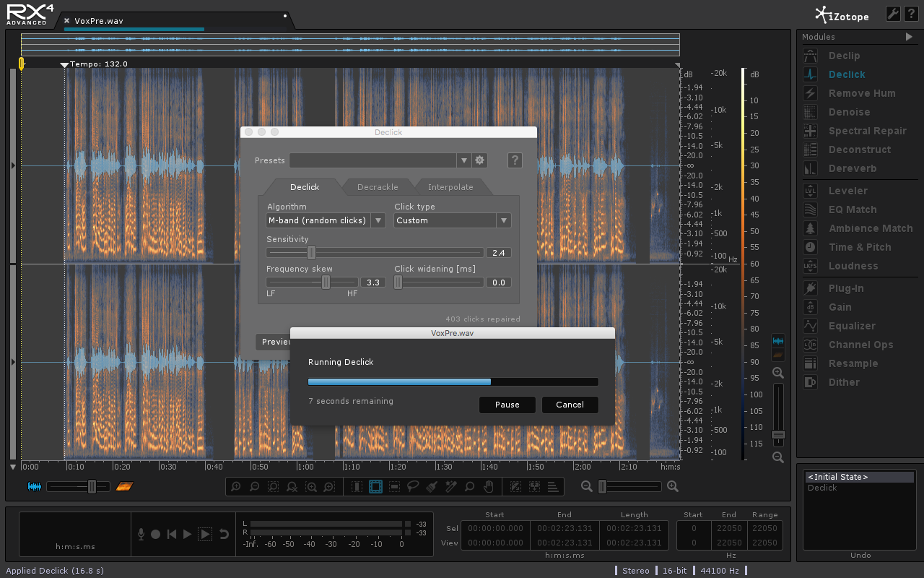This screenshot has height=578, width=924.
Task: Select <Initial State> in the Undo history
Action: coord(859,477)
